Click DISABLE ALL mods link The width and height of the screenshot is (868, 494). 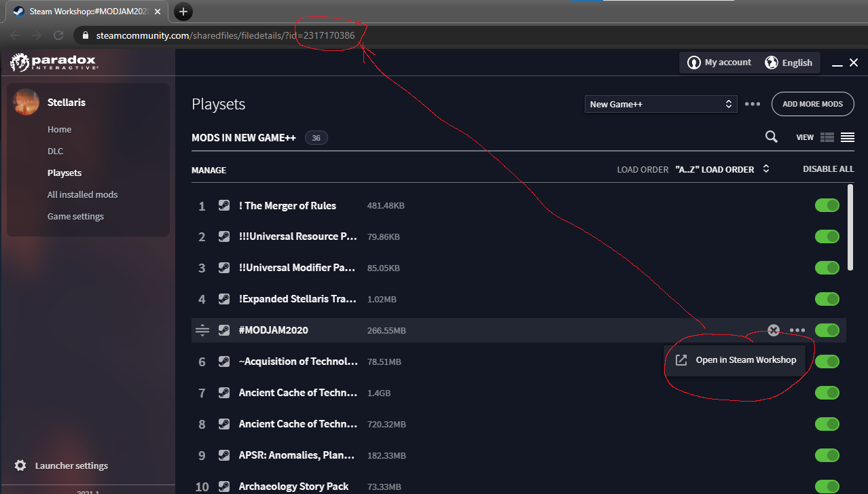click(x=828, y=169)
